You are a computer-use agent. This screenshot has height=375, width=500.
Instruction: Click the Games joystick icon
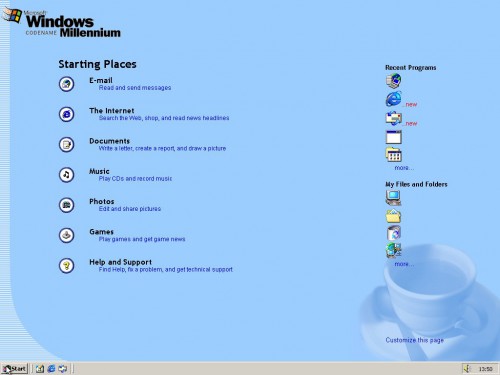66,235
